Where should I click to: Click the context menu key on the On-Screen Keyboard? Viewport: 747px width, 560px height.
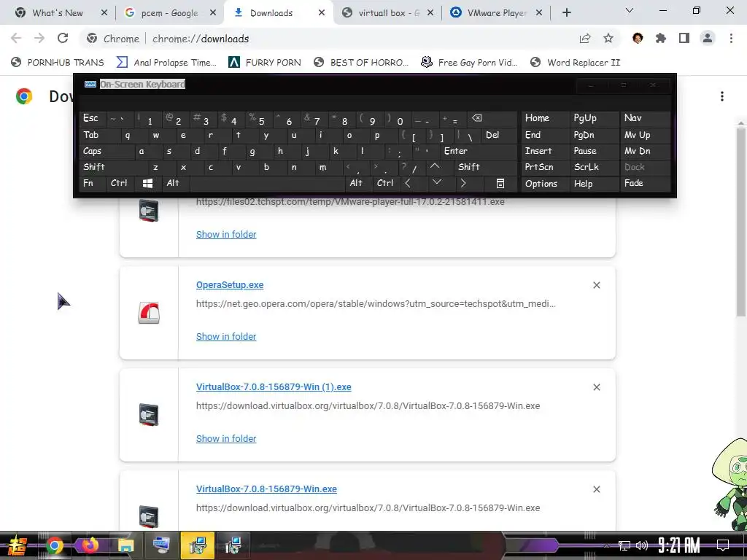tap(500, 183)
